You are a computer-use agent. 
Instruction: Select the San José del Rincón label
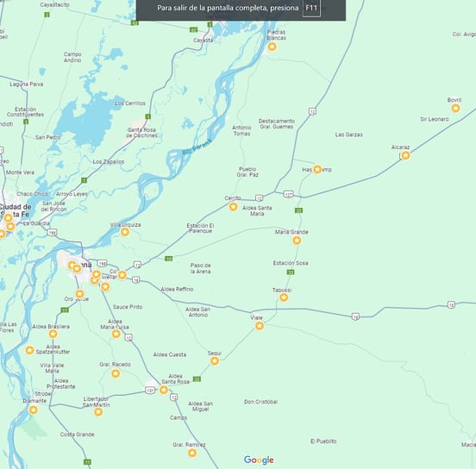click(54, 206)
